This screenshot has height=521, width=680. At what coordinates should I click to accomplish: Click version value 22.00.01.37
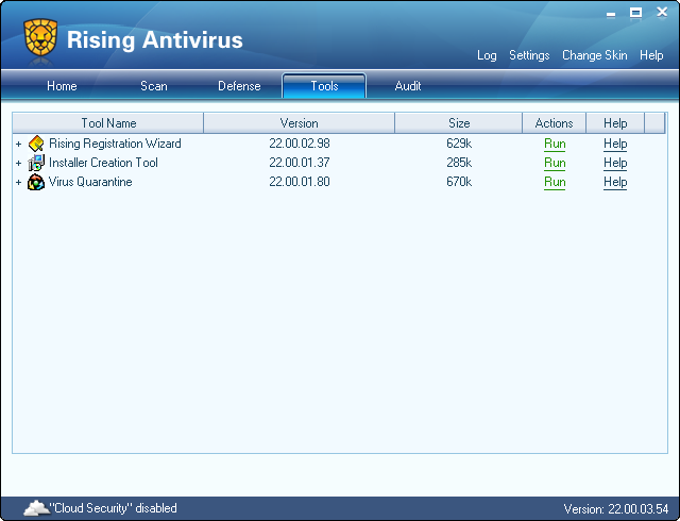click(x=299, y=163)
